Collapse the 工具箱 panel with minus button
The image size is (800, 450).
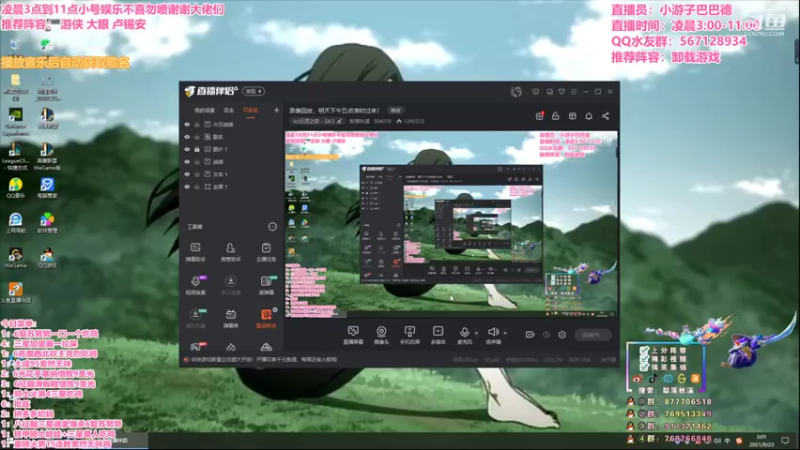(272, 227)
